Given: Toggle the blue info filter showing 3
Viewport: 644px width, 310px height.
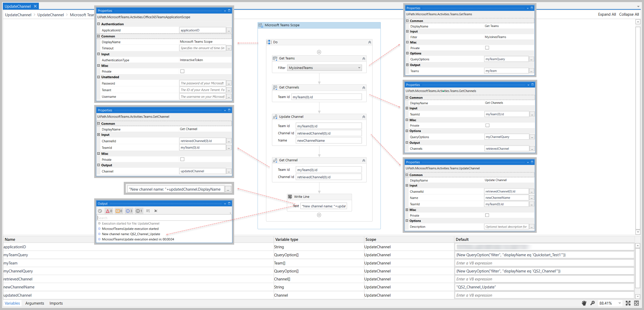Looking at the screenshot, I should pyautogui.click(x=129, y=211).
